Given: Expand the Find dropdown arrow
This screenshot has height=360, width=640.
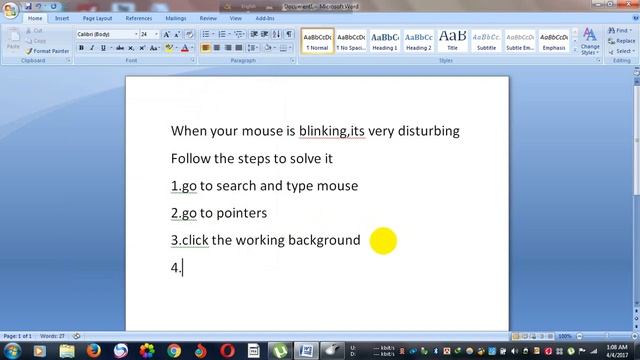Looking at the screenshot, I should (631, 31).
